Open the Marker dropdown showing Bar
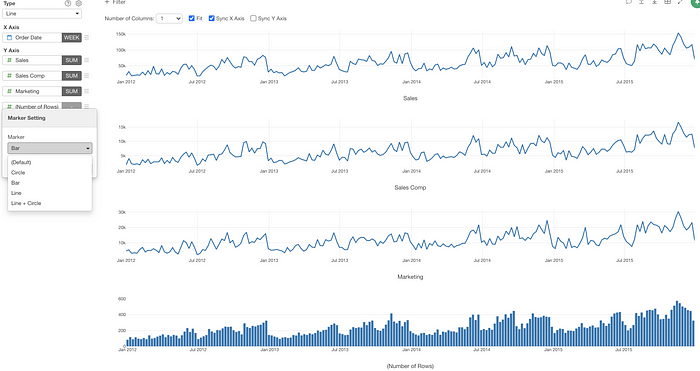700x371 pixels. pos(50,148)
